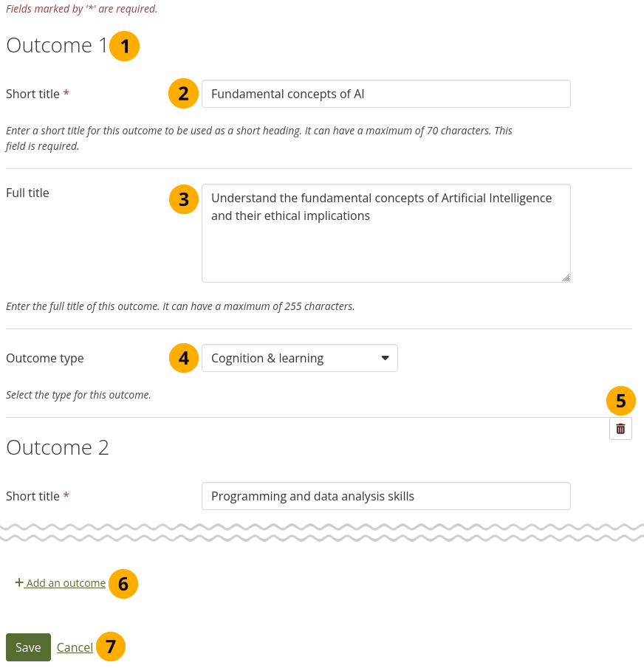The image size is (644, 668).
Task: Delete Outcome 1 with the trash icon
Action: (620, 428)
